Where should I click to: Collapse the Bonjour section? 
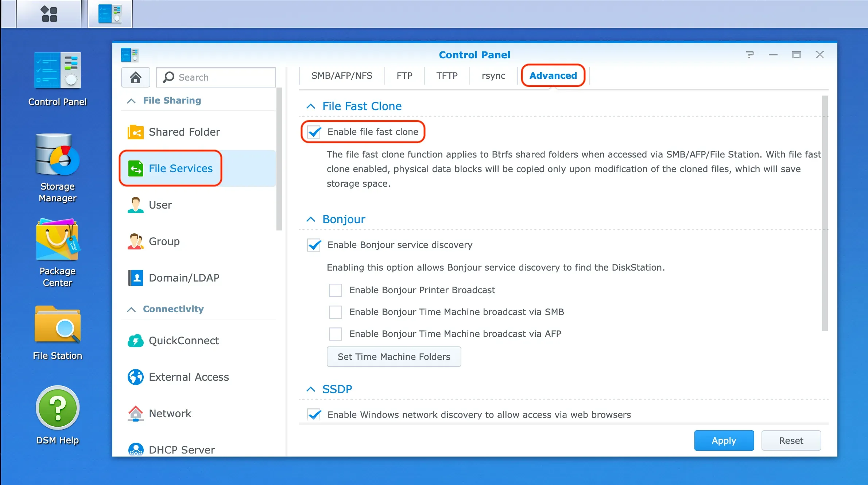tap(311, 219)
